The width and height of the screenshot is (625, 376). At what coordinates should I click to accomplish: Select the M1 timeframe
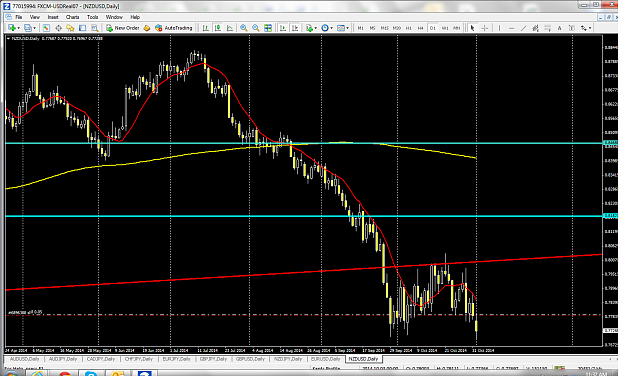click(360, 28)
